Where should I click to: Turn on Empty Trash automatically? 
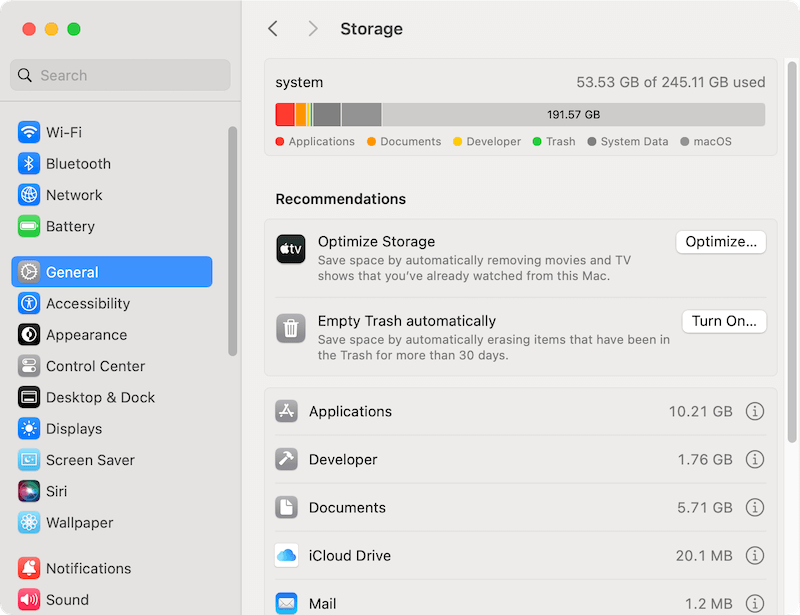723,321
